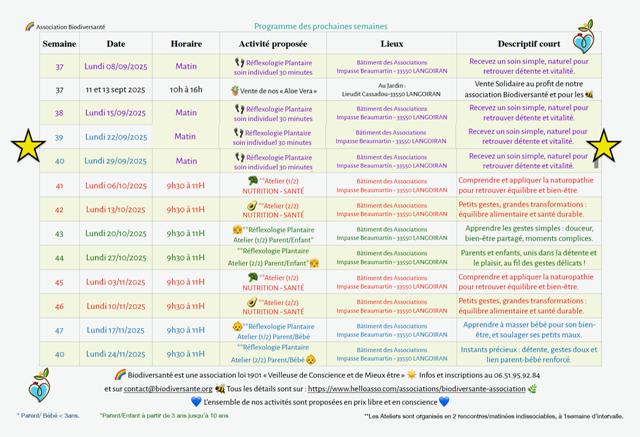This screenshot has width=640, height=437.
Task: Select the Lundi 08/09/2025 date cell
Action: click(116, 66)
